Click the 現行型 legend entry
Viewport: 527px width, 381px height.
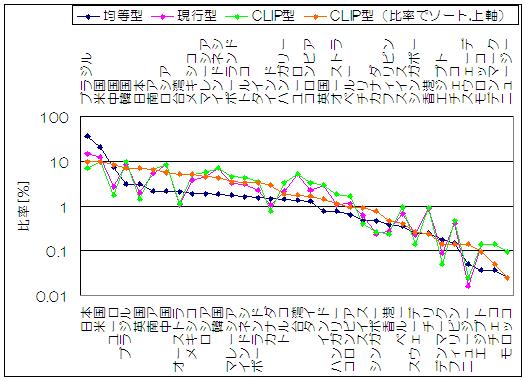184,15
